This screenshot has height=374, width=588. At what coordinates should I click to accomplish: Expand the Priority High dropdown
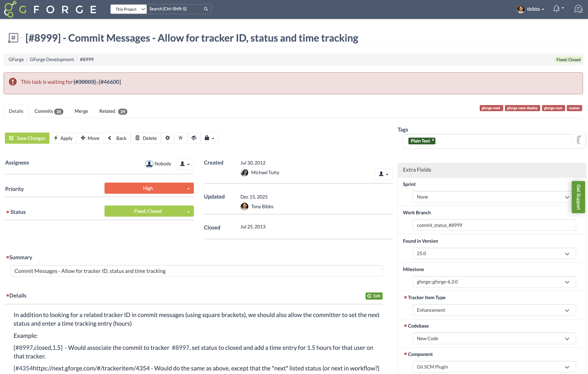tap(149, 188)
